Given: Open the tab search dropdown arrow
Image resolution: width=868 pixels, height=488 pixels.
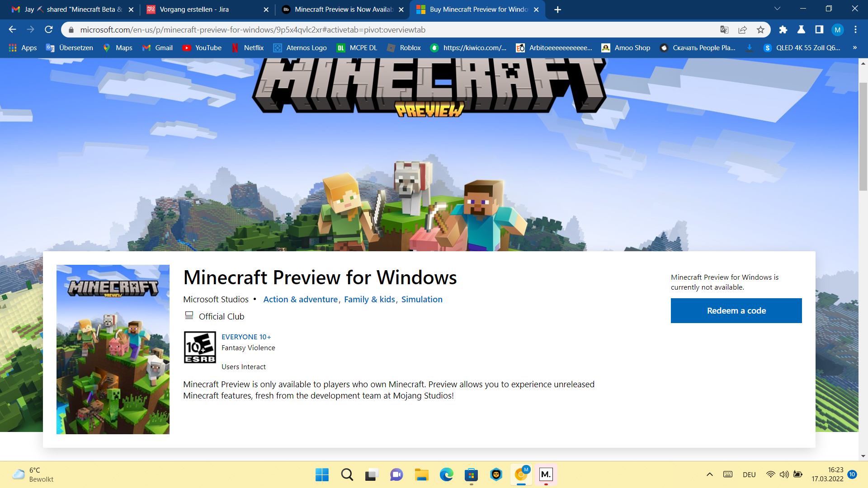Looking at the screenshot, I should click(777, 9).
